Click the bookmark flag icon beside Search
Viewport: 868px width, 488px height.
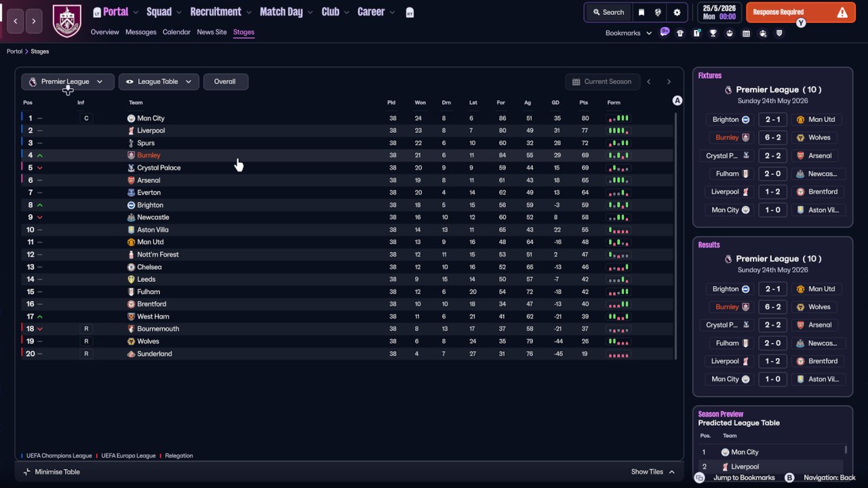pyautogui.click(x=642, y=12)
